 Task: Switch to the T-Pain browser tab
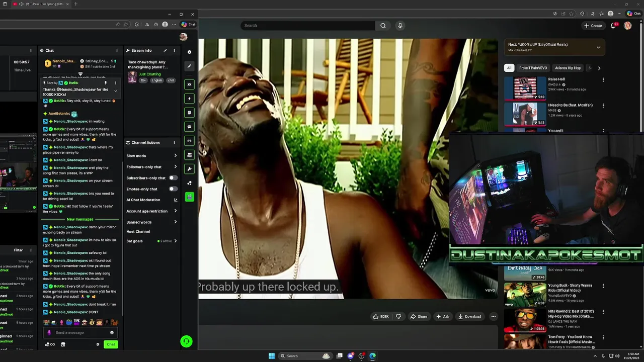(x=44, y=4)
